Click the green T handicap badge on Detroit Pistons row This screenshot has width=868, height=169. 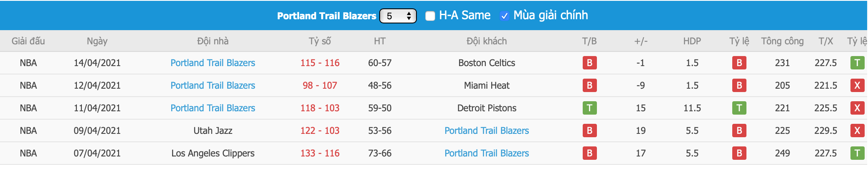point(739,108)
